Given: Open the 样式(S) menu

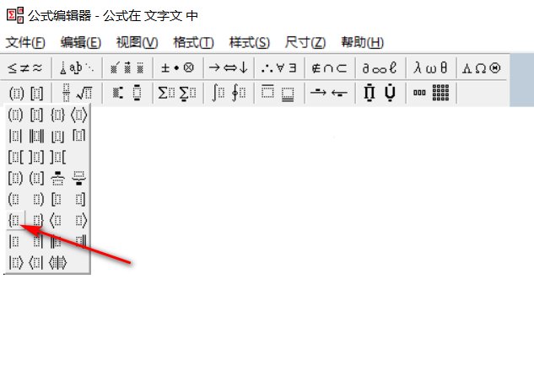Looking at the screenshot, I should point(250,42).
